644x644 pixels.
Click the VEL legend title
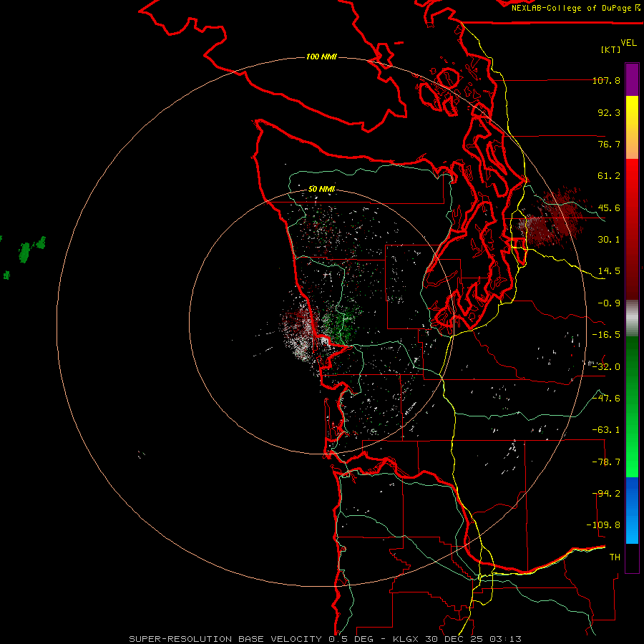[x=628, y=43]
